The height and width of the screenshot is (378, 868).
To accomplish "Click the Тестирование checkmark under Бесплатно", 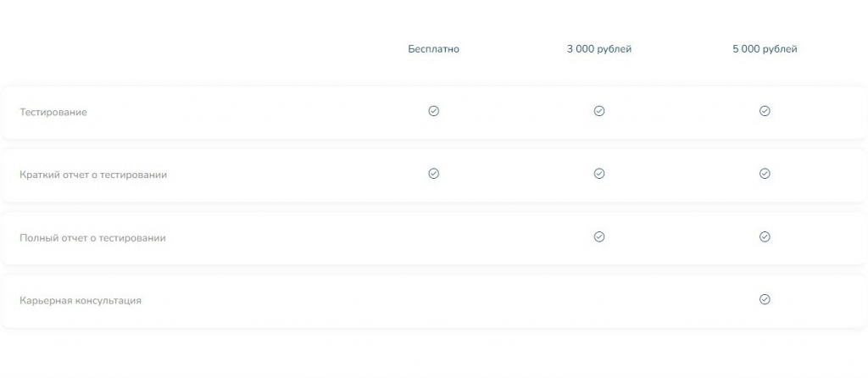I will click(433, 111).
